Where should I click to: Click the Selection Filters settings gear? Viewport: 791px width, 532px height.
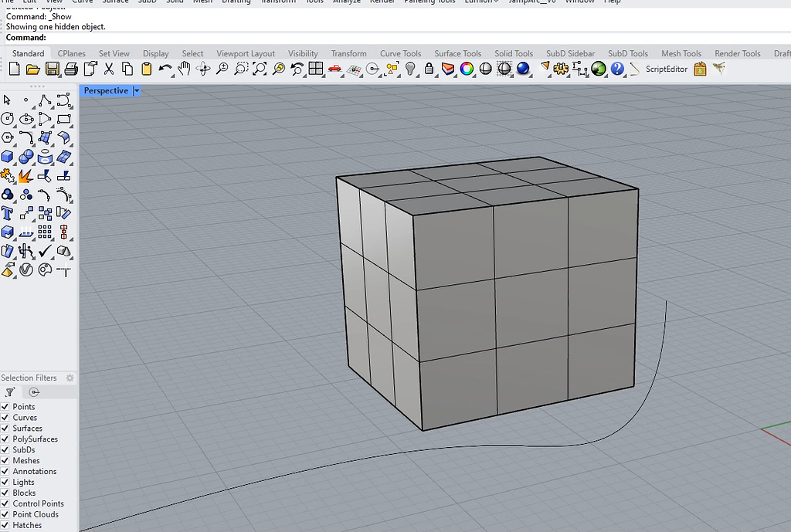(x=69, y=378)
